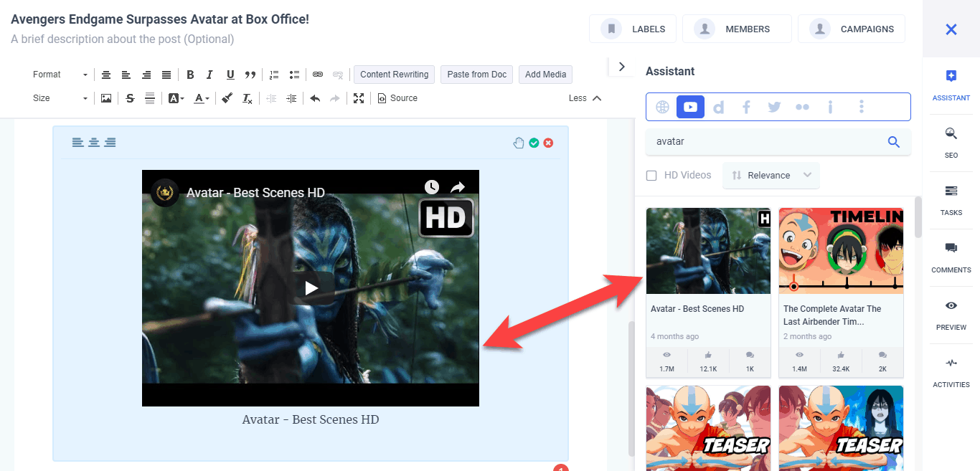Open the SEO sidebar tab

pyautogui.click(x=951, y=143)
